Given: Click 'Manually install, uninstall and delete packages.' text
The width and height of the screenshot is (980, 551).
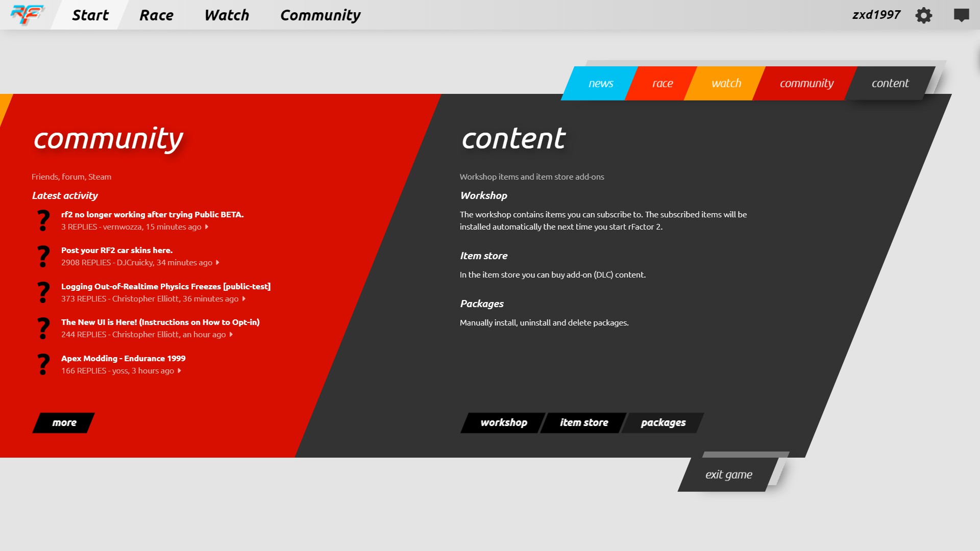Looking at the screenshot, I should click(544, 323).
